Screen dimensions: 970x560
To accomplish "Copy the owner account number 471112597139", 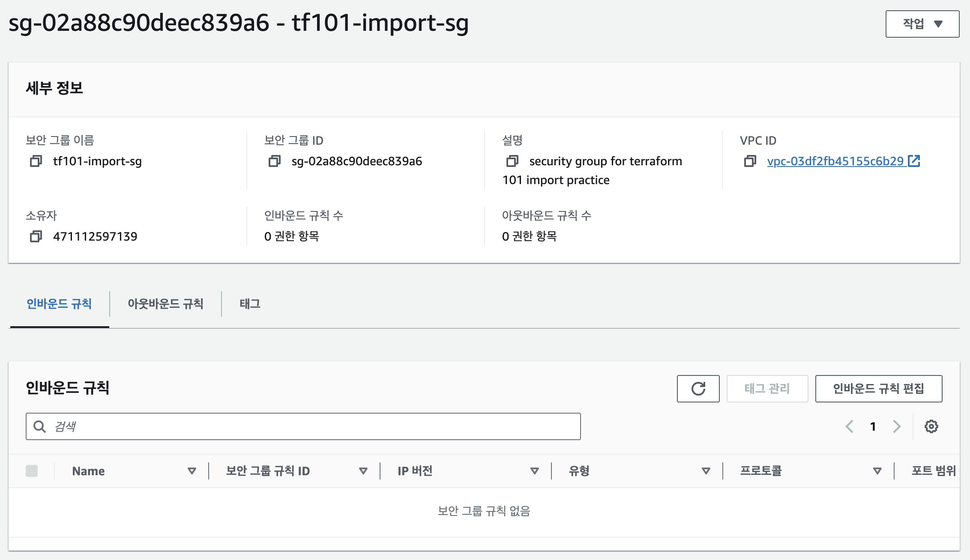I will (36, 236).
